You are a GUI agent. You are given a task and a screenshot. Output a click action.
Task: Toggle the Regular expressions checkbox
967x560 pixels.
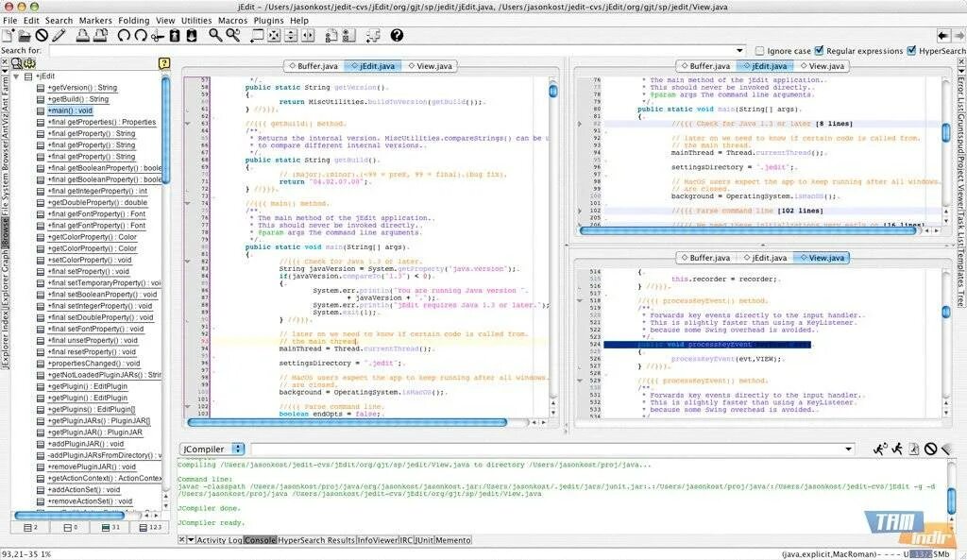click(819, 51)
